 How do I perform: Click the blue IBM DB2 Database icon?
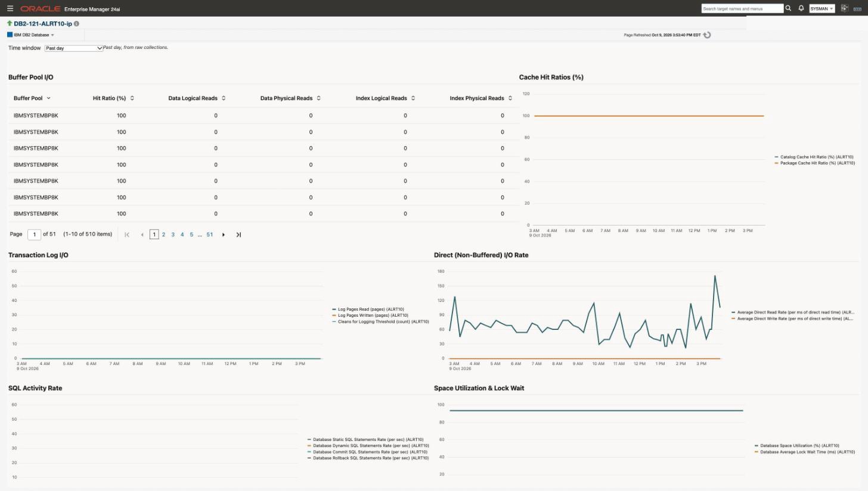click(10, 35)
